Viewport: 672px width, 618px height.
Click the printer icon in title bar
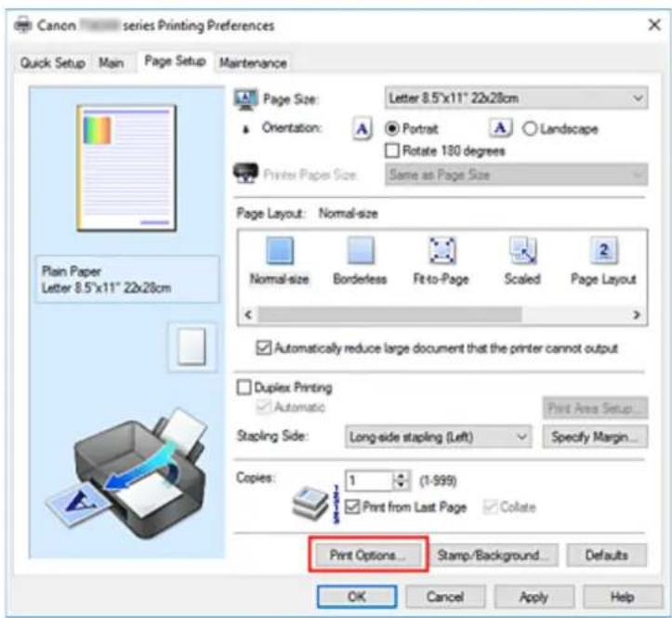22,25
